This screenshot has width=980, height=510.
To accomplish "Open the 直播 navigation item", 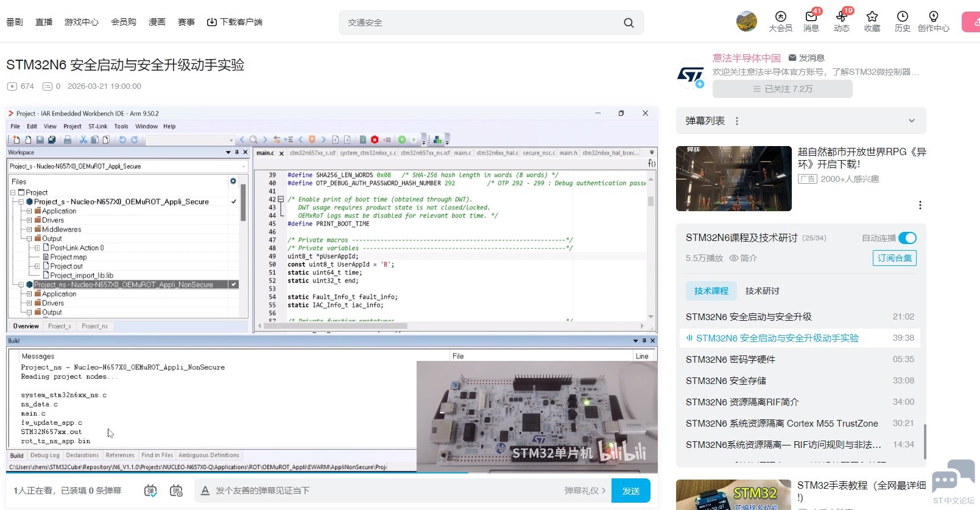I will click(x=44, y=22).
